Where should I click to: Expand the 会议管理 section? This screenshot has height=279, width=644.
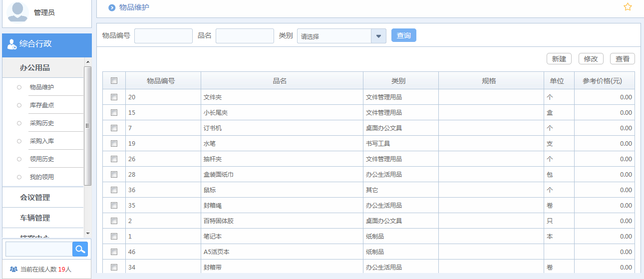pos(35,198)
